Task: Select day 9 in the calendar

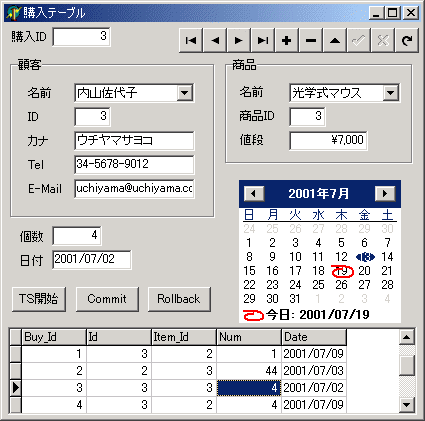Action: 272,257
